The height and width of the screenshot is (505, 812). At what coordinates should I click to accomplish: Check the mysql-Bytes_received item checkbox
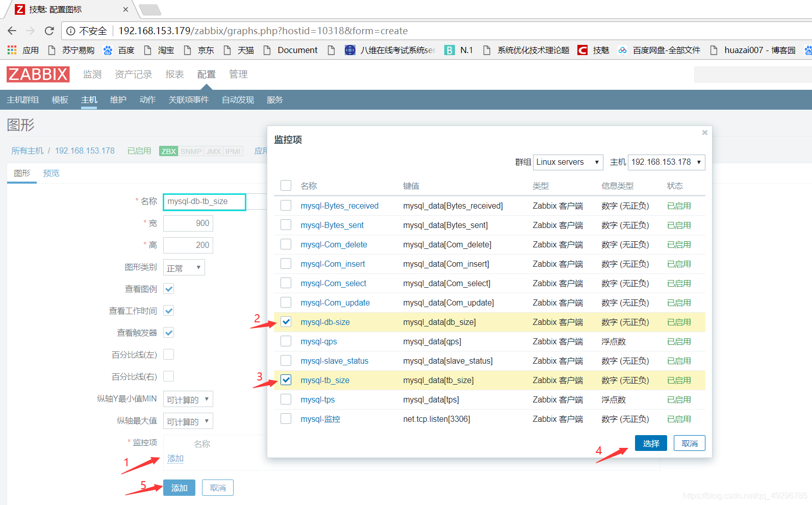[x=286, y=205]
